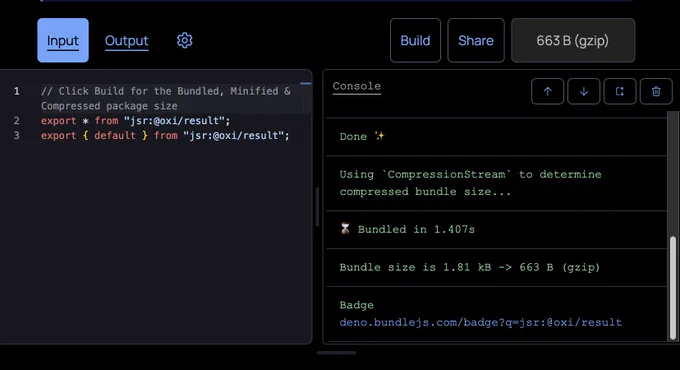Jump to console bottom with down arrow

584,91
